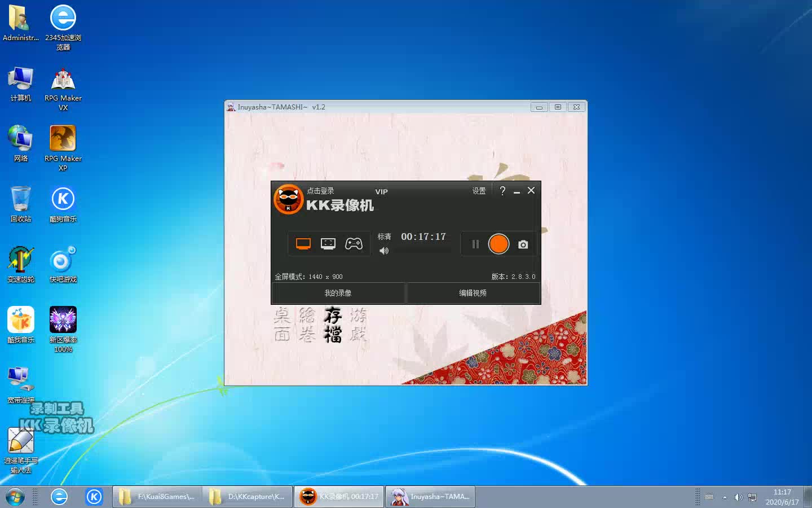Select game recording mode gamepad icon
The height and width of the screenshot is (508, 812).
(354, 244)
